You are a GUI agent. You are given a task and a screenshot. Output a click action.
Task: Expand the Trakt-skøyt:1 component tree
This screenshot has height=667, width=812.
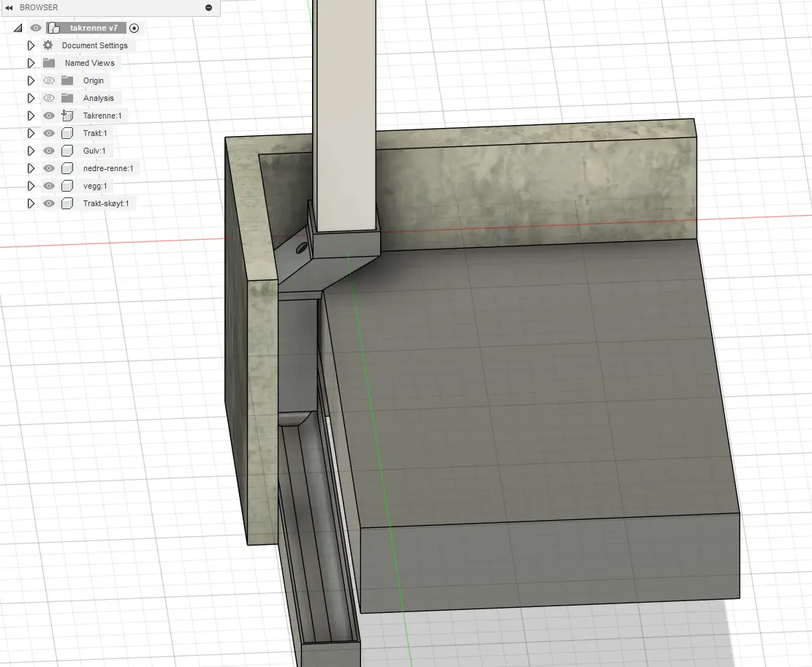pos(31,203)
